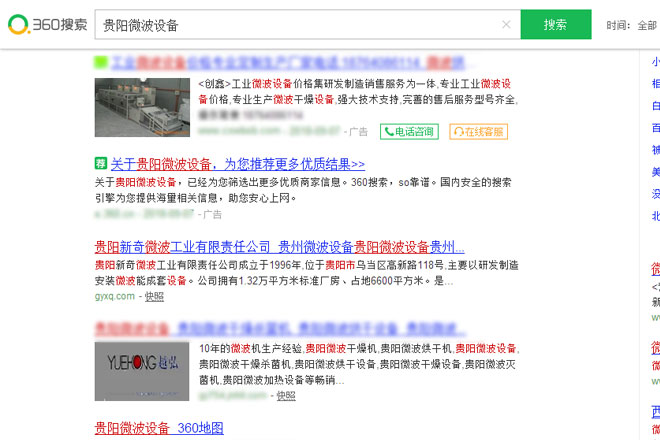Screen dimensions: 660x440
Task: Click the snippet 已经为您筛选出更多优质商家信息
Action: [267, 182]
